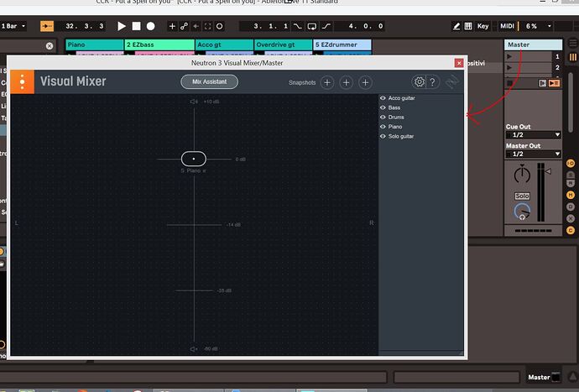Image resolution: width=579 pixels, height=392 pixels.
Task: Arm the Arrangement Record button
Action: [151, 26]
